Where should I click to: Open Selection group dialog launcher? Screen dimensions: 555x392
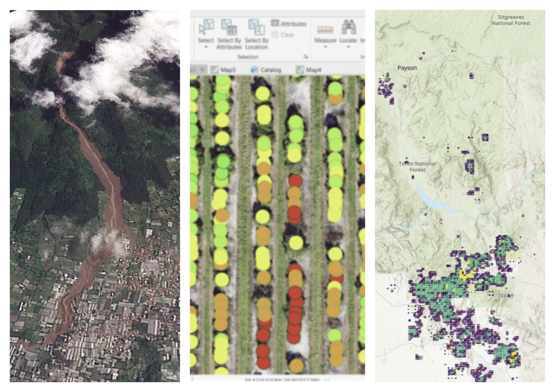[305, 57]
